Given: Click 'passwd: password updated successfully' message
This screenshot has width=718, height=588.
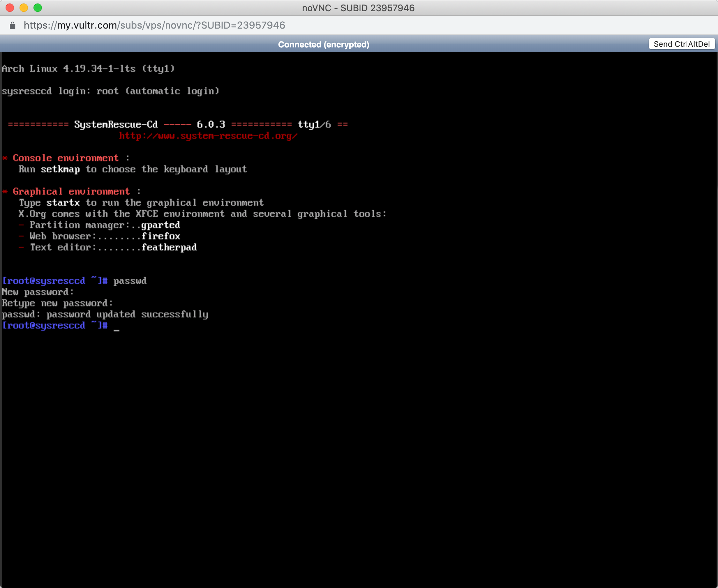Looking at the screenshot, I should click(x=105, y=315).
